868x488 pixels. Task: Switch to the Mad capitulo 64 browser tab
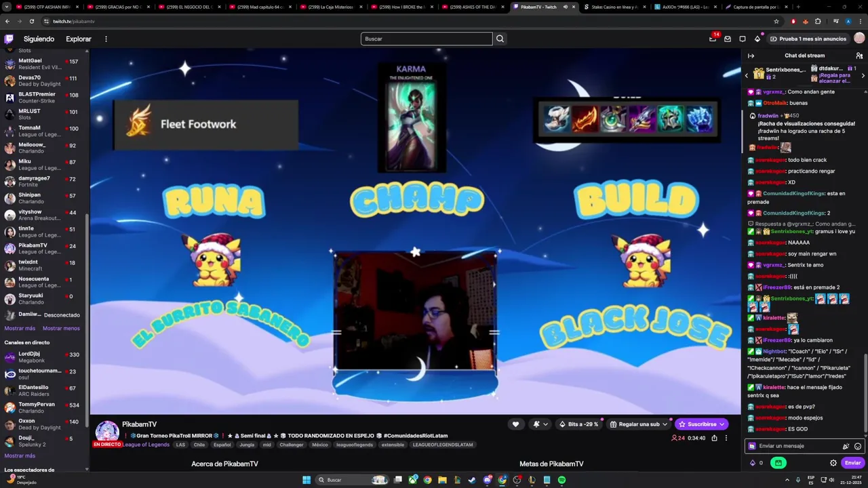(259, 7)
